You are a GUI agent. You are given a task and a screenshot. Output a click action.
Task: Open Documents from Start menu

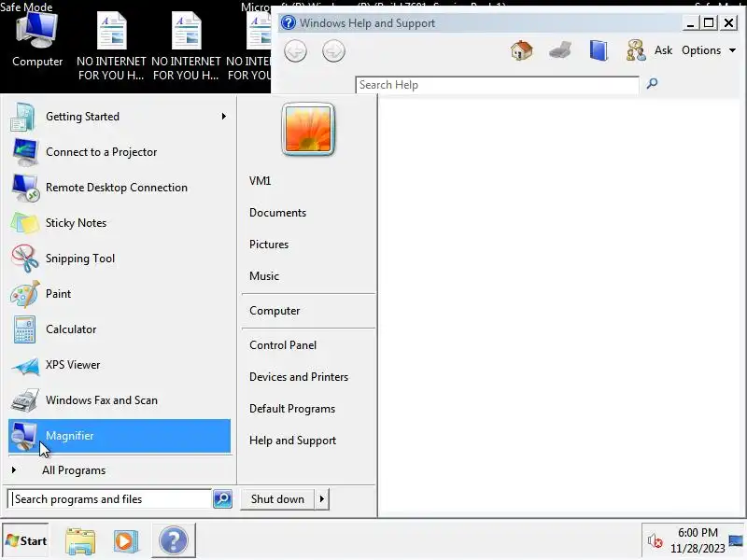coord(277,213)
